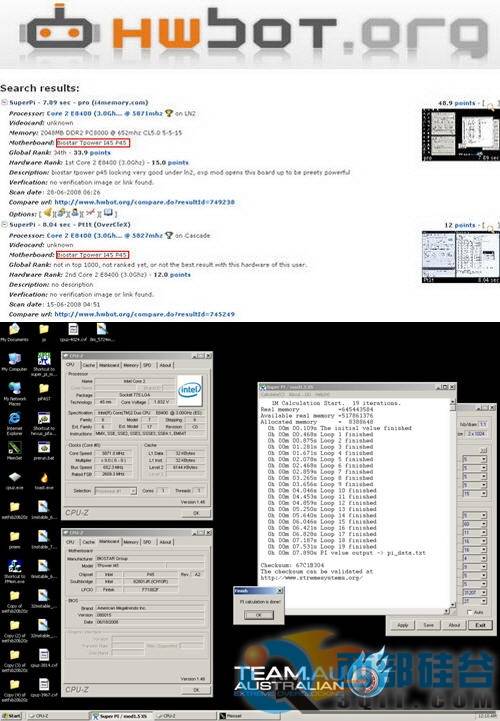
Task: Click Apply button in MemSet
Action: 402,625
